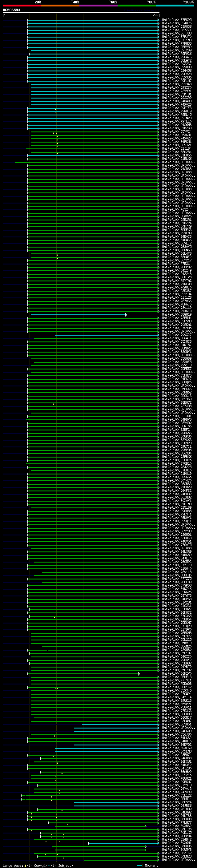The width and height of the screenshot is (197, 868).
Task: Select hit label UniRef100_B8NT05
Action: pos(177,426)
